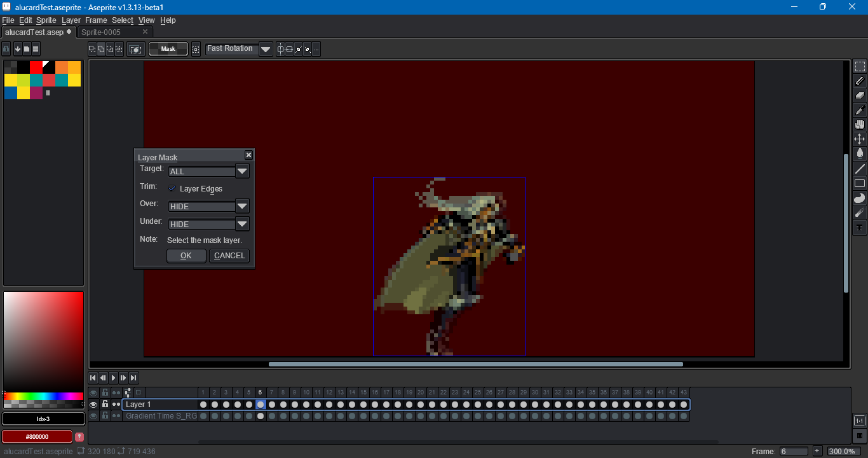Select the Rectangle shape tool
Viewport: 868px width, 458px height.
(860, 184)
